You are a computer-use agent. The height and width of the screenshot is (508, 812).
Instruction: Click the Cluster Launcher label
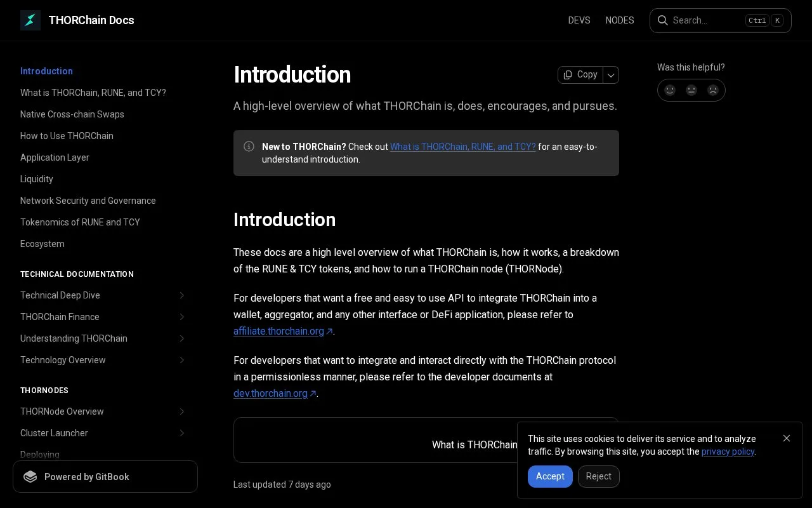click(54, 433)
